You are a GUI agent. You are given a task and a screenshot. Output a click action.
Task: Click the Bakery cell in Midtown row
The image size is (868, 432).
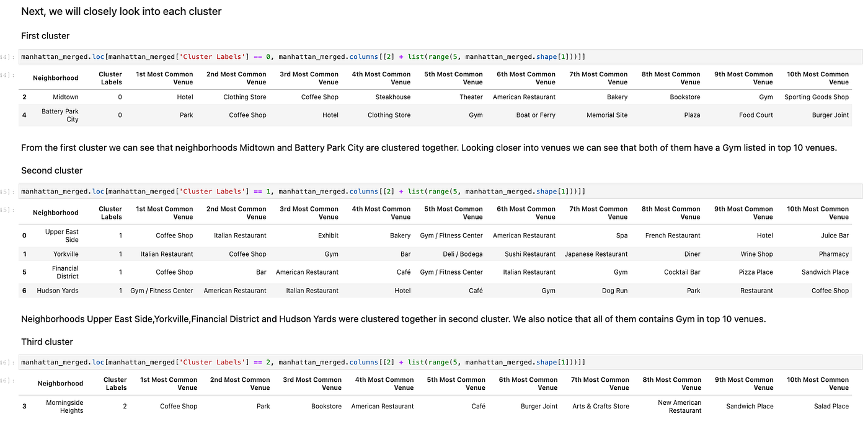pyautogui.click(x=617, y=97)
